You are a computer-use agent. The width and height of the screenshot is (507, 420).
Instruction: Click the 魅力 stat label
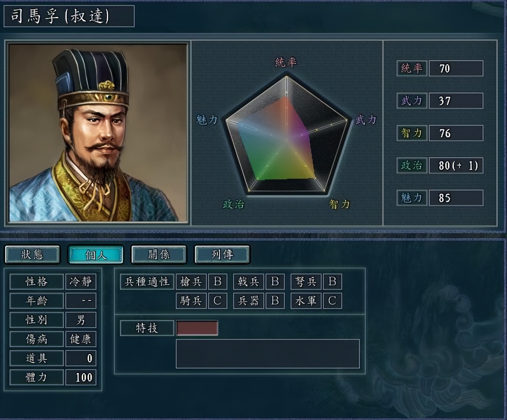pos(412,198)
